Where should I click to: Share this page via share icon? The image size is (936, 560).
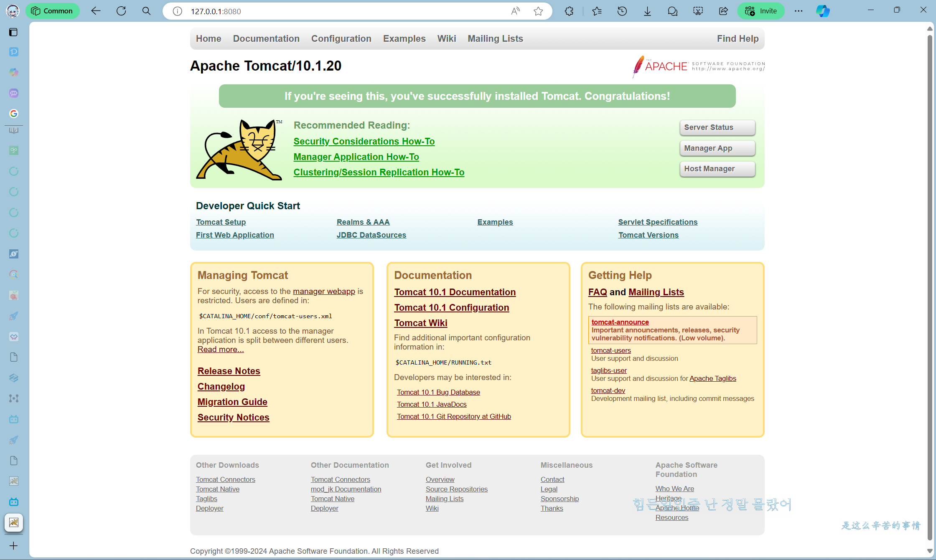[x=723, y=11]
